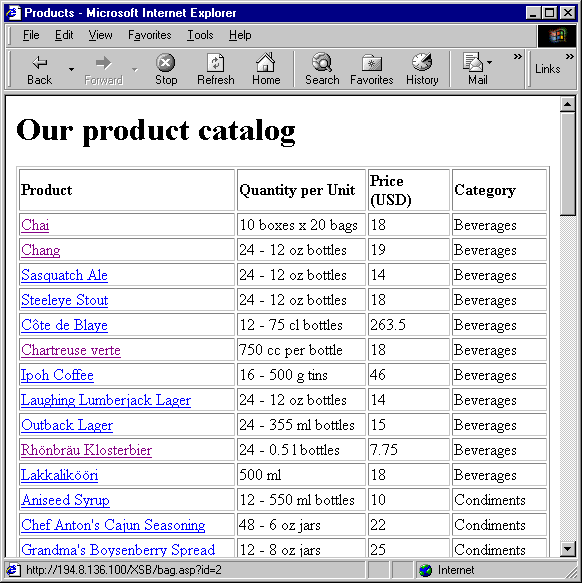582x583 pixels.
Task: Maximize the Internet Explorer window
Action: click(x=549, y=13)
